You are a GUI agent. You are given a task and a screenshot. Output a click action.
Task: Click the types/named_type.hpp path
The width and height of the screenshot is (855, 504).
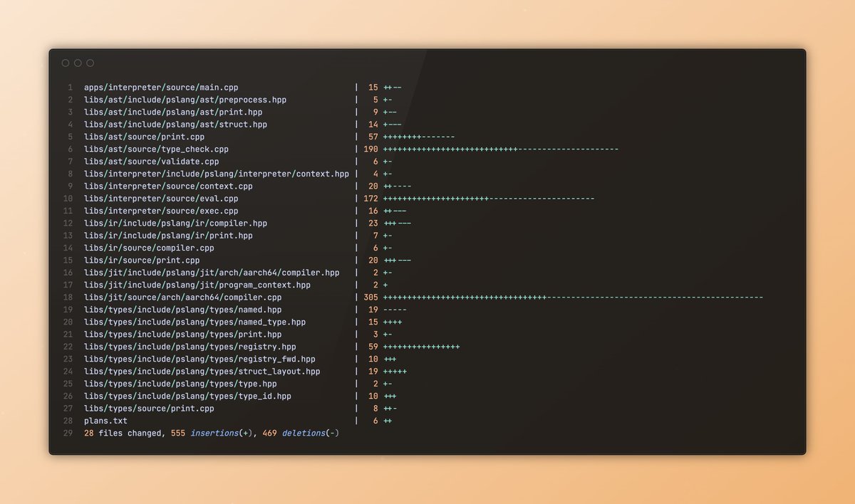[x=195, y=322]
